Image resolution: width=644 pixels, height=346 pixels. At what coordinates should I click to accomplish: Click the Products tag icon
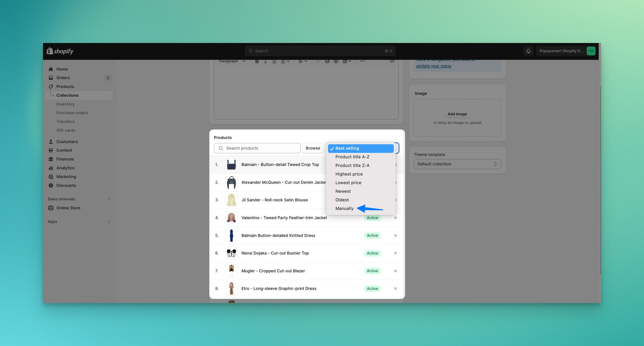coord(51,87)
